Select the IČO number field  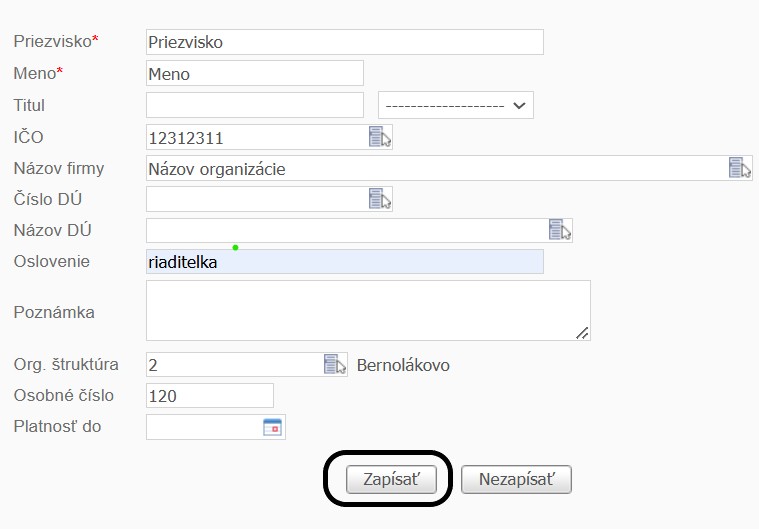255,138
